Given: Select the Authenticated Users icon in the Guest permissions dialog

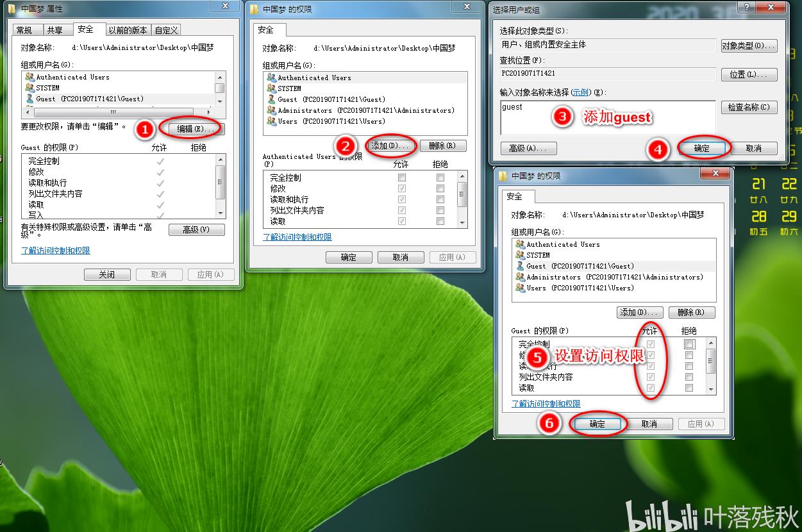Looking at the screenshot, I should [519, 244].
